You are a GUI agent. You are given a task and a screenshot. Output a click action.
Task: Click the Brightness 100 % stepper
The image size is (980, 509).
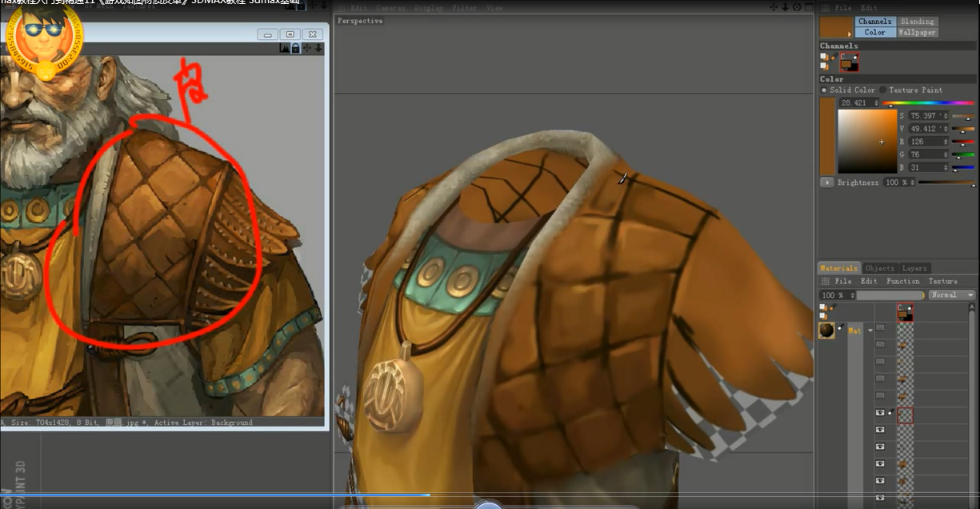coord(912,182)
